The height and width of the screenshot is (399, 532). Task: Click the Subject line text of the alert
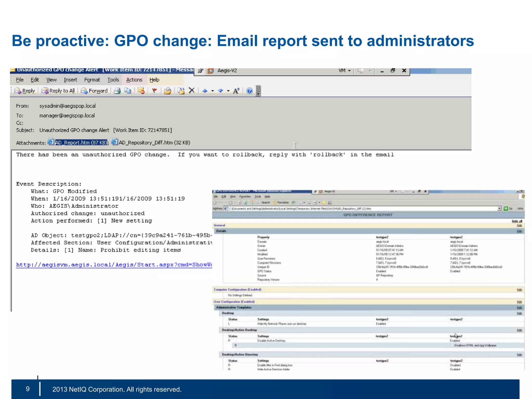pyautogui.click(x=105, y=130)
